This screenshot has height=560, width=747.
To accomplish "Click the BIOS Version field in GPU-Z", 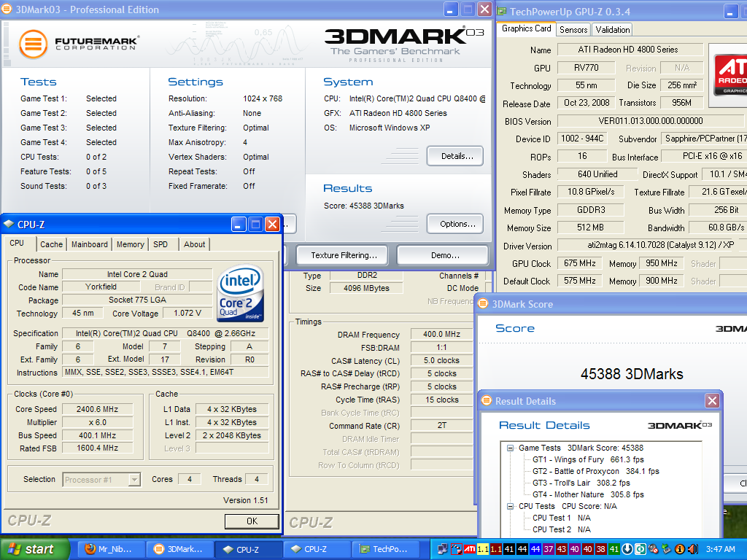I will point(650,121).
